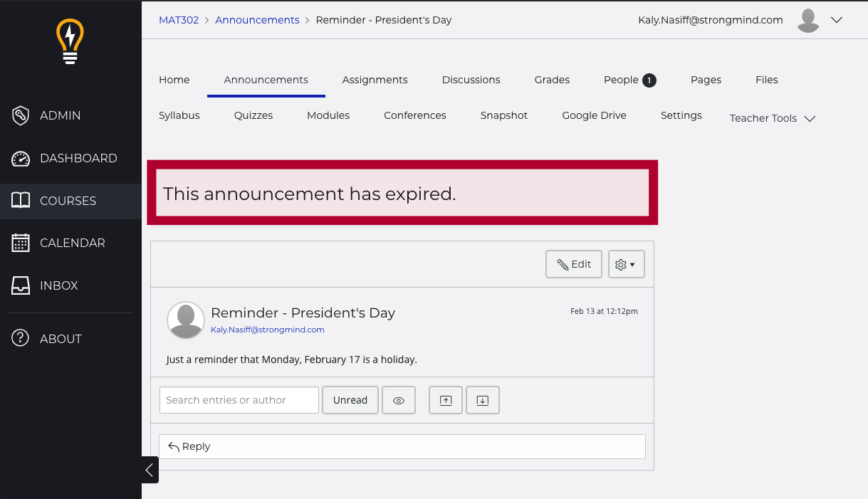This screenshot has height=499, width=868.
Task: Click the lightbulb logo icon
Action: click(70, 42)
